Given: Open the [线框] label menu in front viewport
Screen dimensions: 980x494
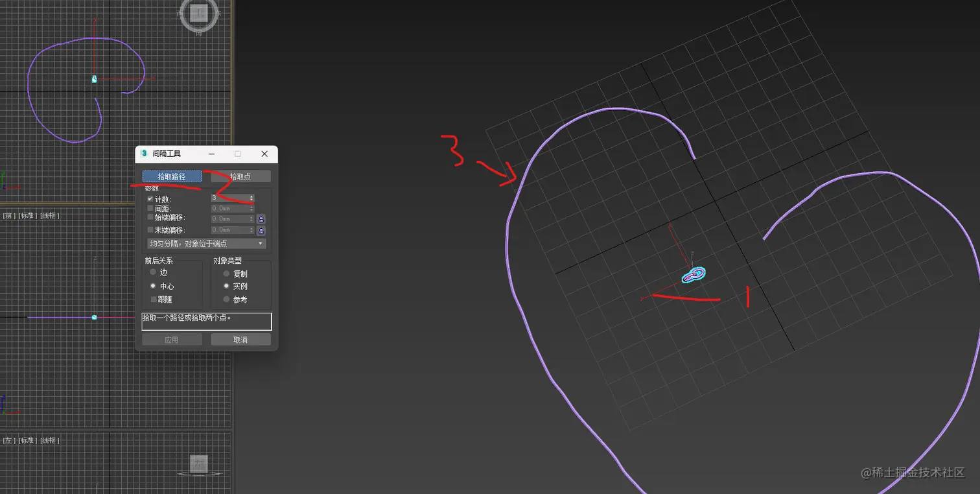Looking at the screenshot, I should coord(49,215).
